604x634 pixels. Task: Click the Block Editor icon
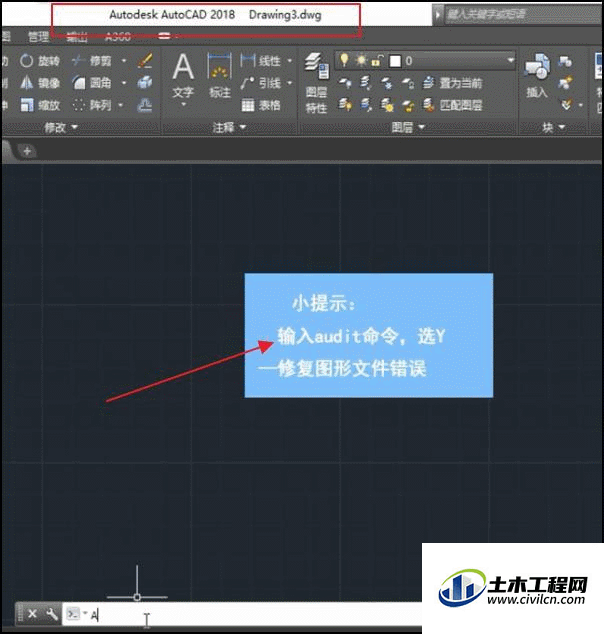click(565, 83)
